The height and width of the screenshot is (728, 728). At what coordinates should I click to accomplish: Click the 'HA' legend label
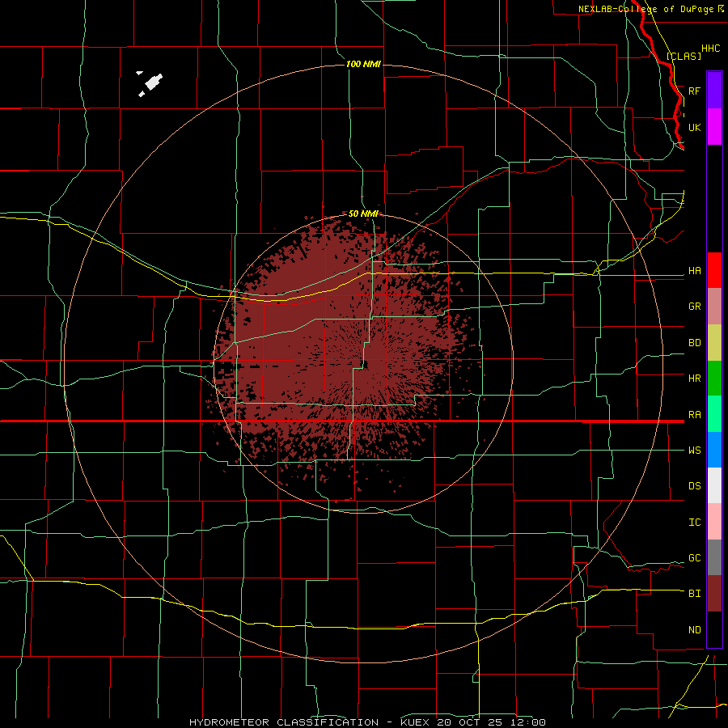694,271
